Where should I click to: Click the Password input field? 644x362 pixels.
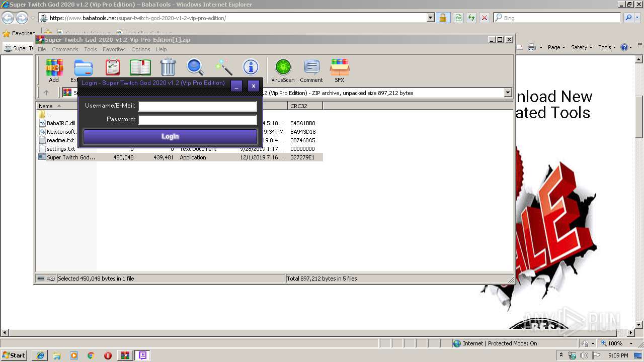click(x=198, y=120)
